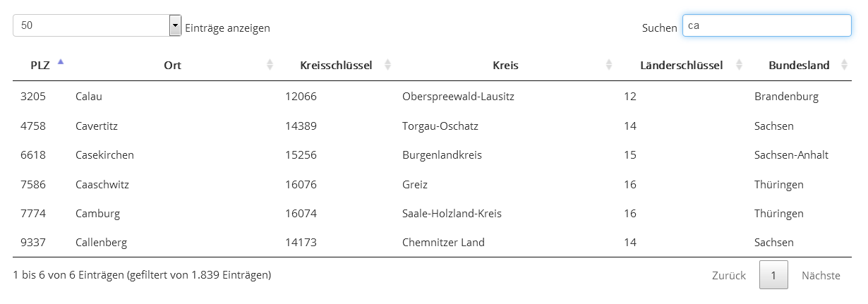Open the entries-per-page dropdown arrow
Viewport: 868px width, 304px height.
[x=176, y=25]
